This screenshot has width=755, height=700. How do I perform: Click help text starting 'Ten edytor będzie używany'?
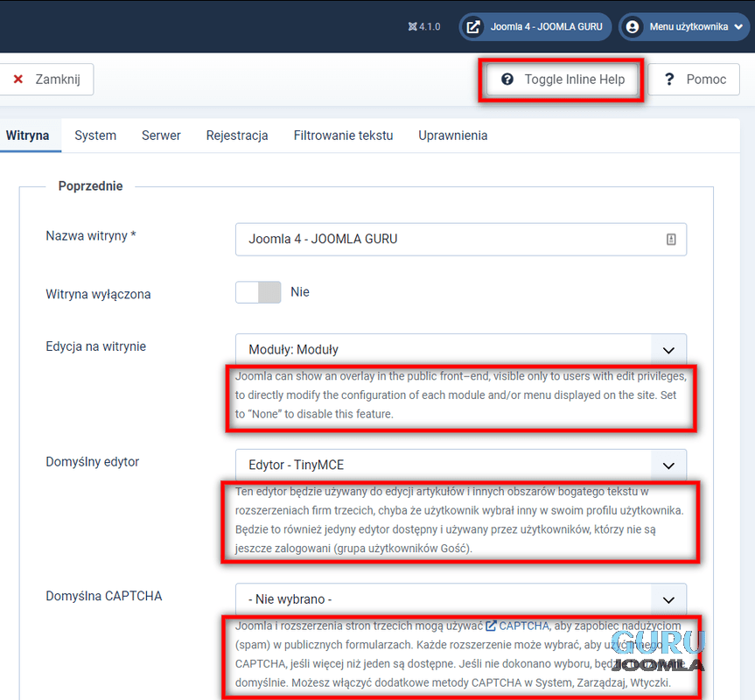click(460, 520)
